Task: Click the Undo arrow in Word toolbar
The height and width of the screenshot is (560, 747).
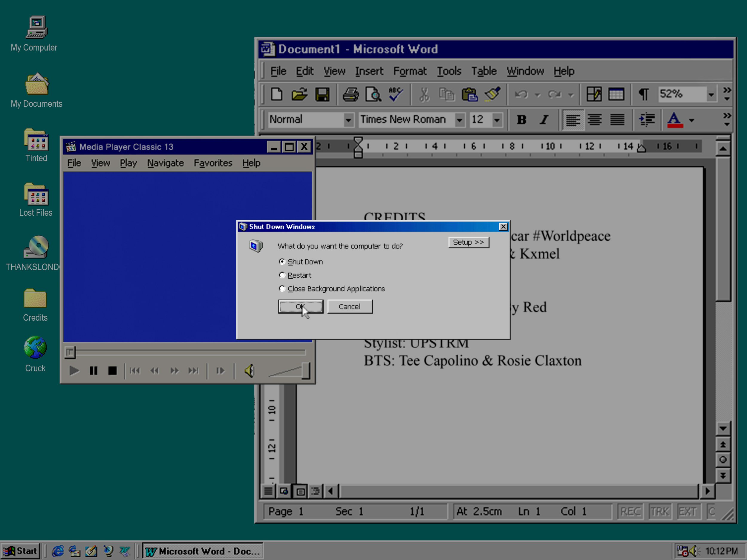Action: pyautogui.click(x=521, y=94)
